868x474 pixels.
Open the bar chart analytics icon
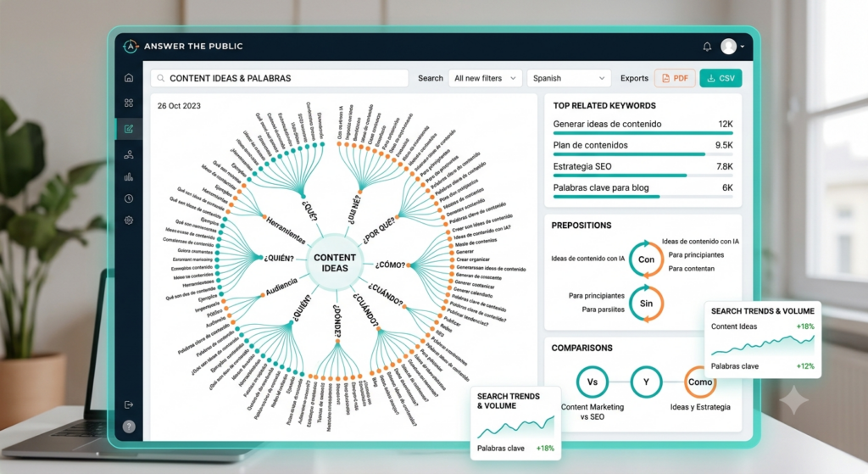tap(129, 176)
